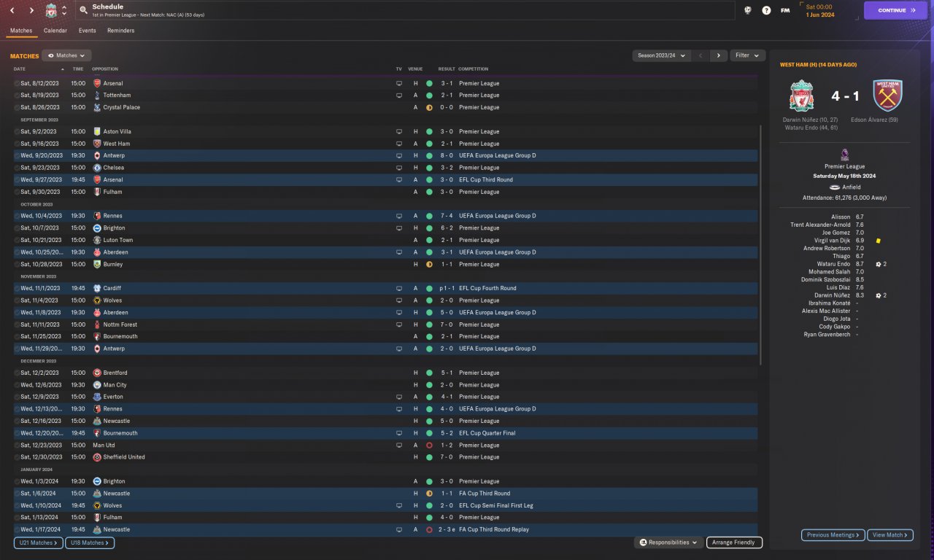
Task: Toggle the marker on the Sat, 1/13/2024 row
Action: 17,518
